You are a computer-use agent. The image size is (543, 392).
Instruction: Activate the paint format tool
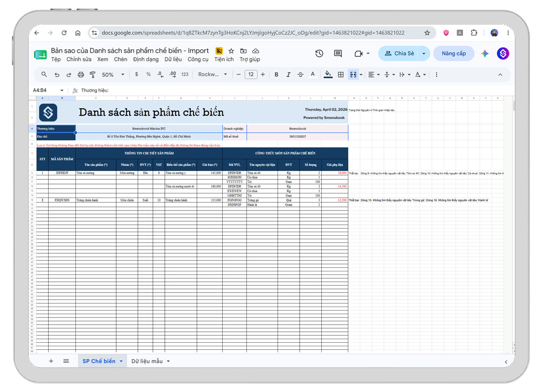pos(93,74)
